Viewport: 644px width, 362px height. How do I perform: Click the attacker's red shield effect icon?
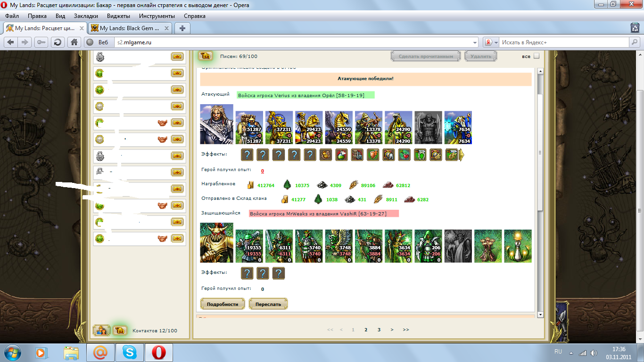[372, 155]
